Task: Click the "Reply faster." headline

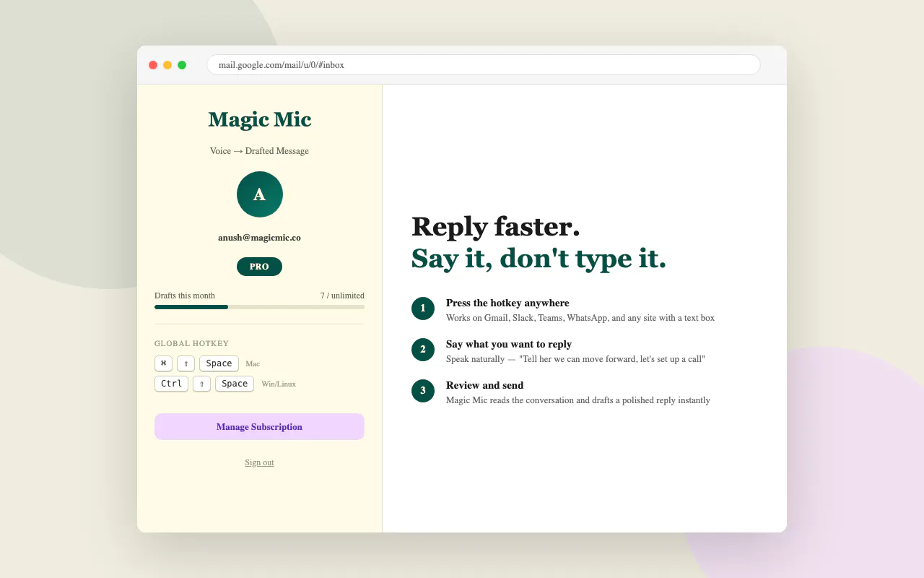Action: coord(496,226)
